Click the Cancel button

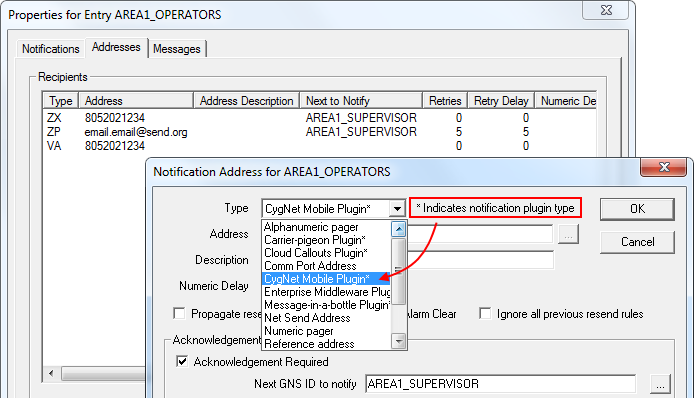[637, 242]
